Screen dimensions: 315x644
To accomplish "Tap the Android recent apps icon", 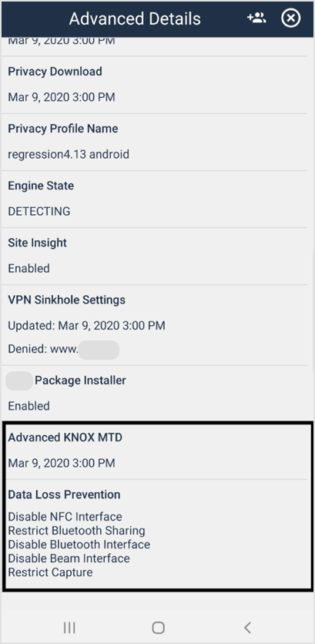I will point(69,628).
